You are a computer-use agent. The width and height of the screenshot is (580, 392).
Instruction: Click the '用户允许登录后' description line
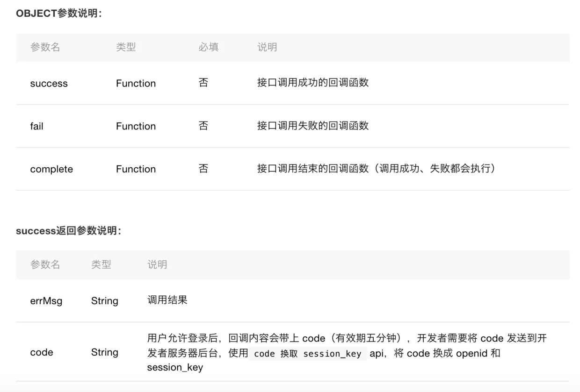click(347, 338)
